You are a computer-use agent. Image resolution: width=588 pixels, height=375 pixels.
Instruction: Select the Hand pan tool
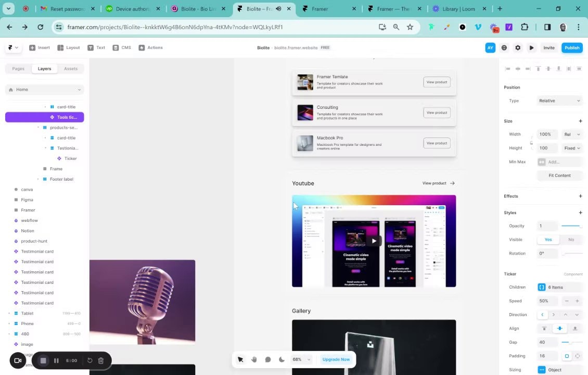click(x=254, y=359)
